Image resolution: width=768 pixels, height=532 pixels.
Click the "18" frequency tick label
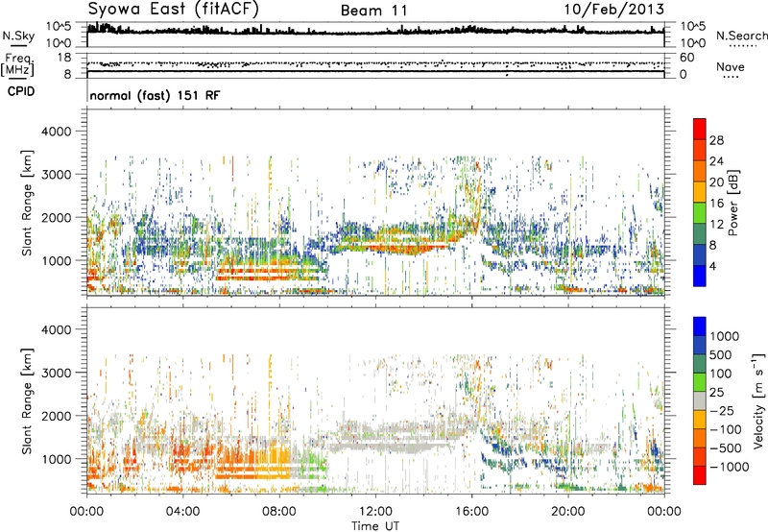pos(64,58)
